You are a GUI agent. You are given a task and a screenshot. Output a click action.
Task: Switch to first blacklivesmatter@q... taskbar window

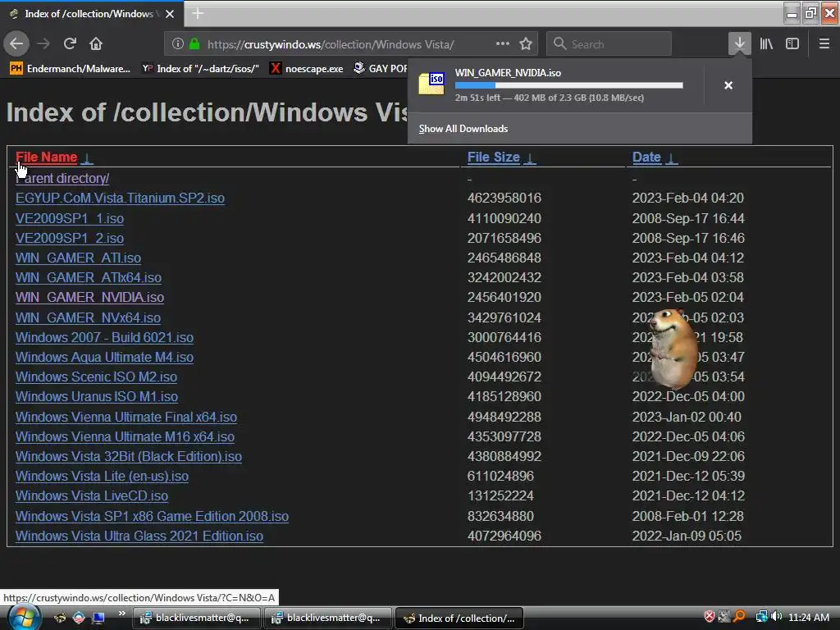click(196, 618)
